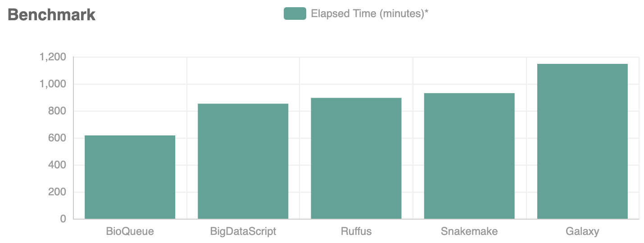The height and width of the screenshot is (243, 644).
Task: Click the 200 y-axis tick label
Action: pos(57,192)
